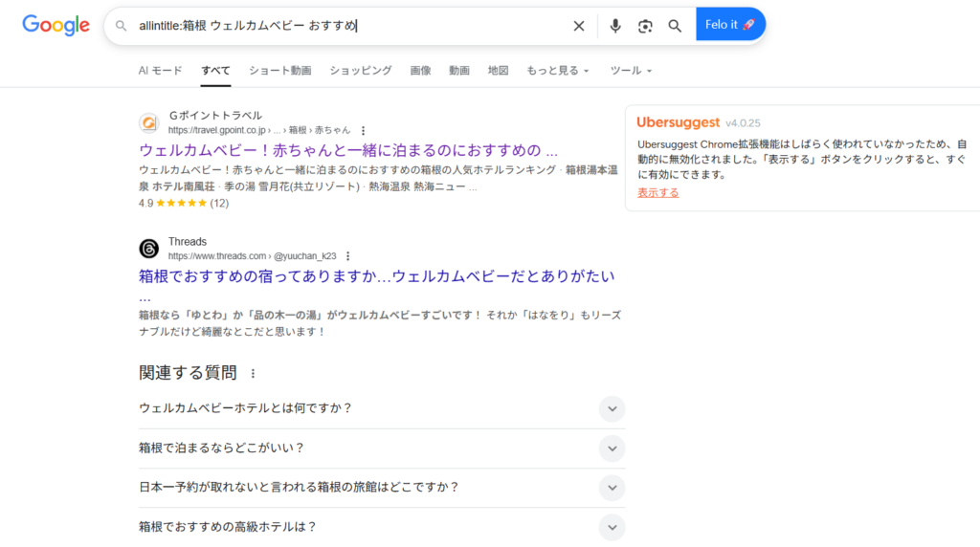Click the Threads site favicon

(x=148, y=249)
